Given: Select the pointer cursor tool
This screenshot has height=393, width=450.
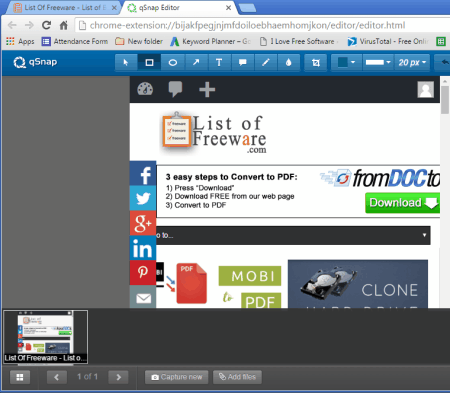Looking at the screenshot, I should (126, 62).
